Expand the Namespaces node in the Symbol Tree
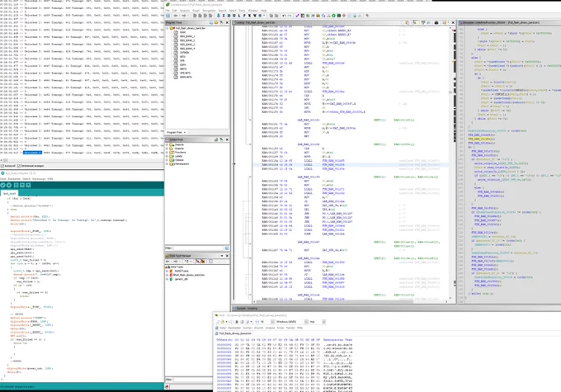The image size is (561, 392). 167,164
